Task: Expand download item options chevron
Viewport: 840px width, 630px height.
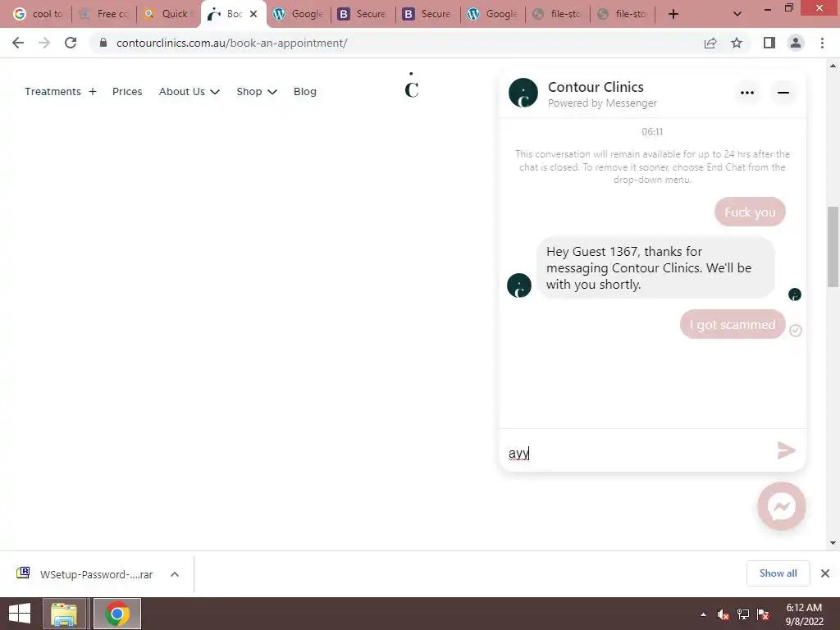Action: pyautogui.click(x=175, y=574)
